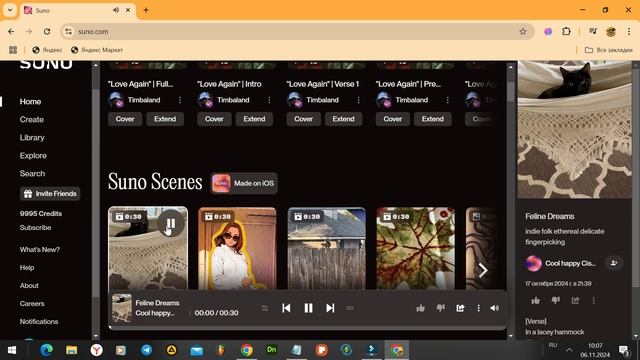Open Timbaland avatar on "Love Again" Full track

116,100
